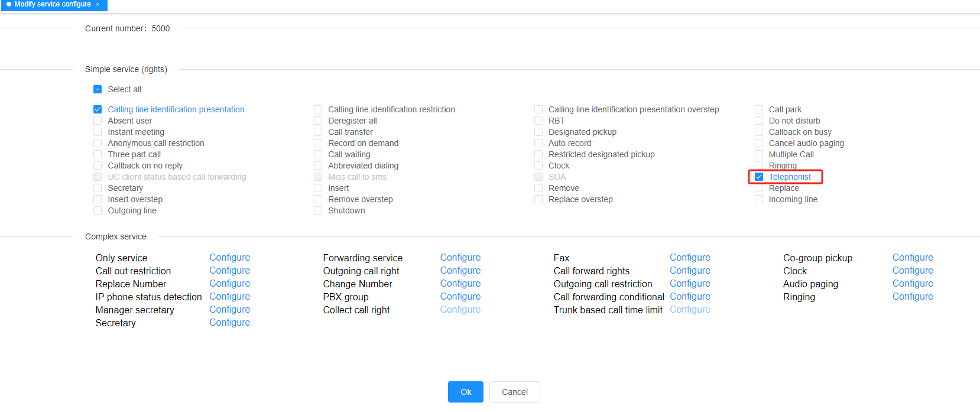This screenshot has height=412, width=980.
Task: Check the Shutdown checkbox
Action: [x=318, y=210]
